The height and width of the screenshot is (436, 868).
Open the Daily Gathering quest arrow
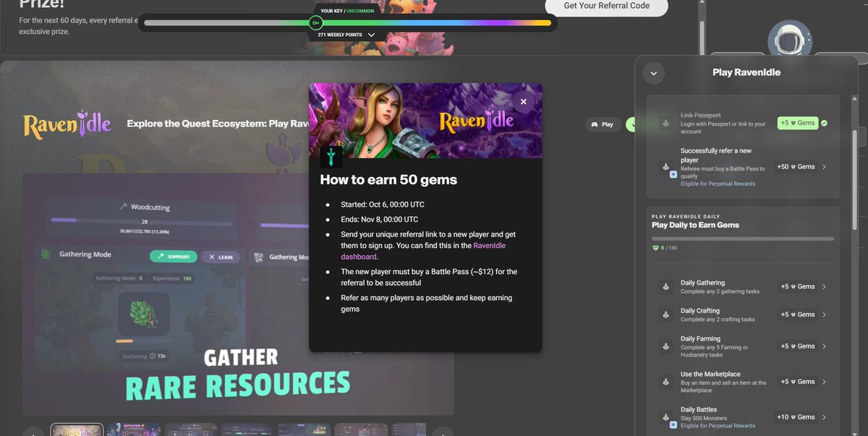(x=824, y=287)
